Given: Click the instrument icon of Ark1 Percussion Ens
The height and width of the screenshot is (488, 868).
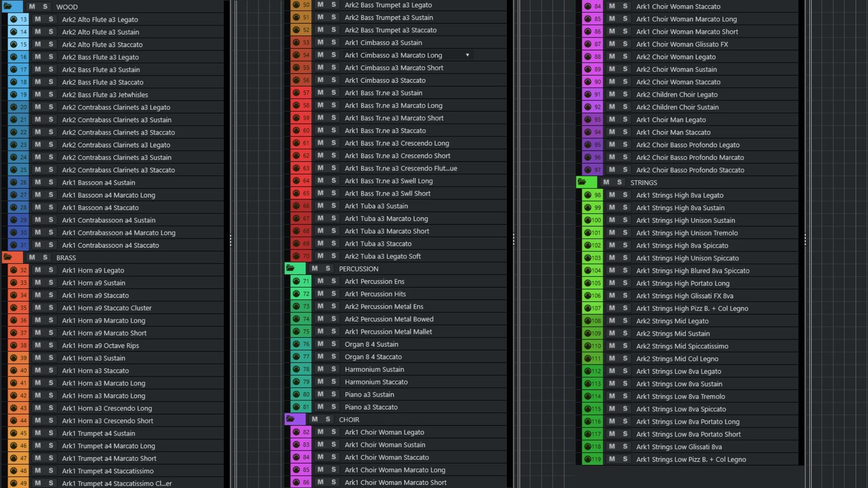Looking at the screenshot, I should click(x=296, y=281).
